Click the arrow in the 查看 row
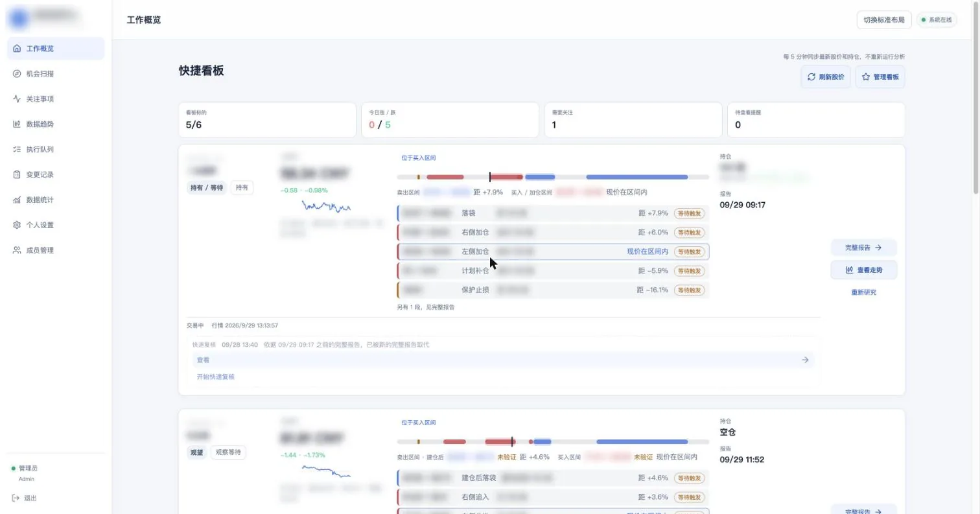The height and width of the screenshot is (514, 980). point(805,360)
